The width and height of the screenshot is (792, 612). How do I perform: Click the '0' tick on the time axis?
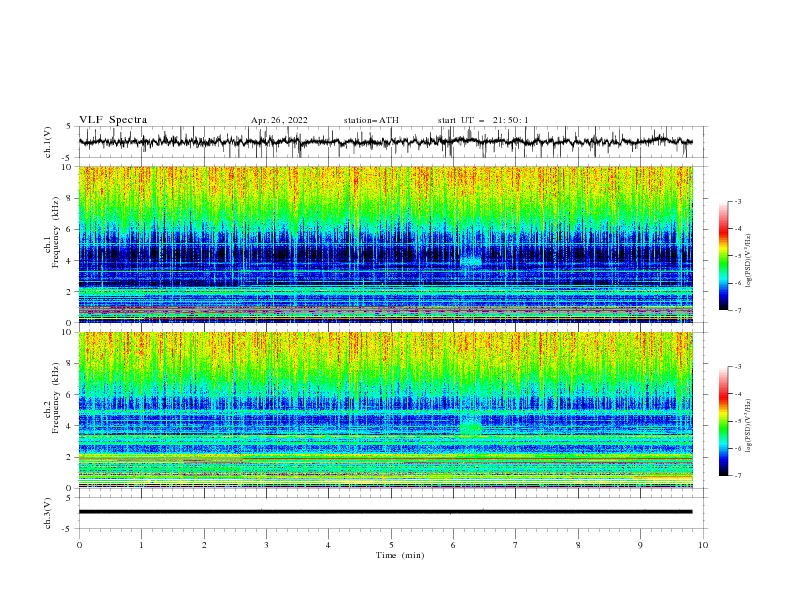pyautogui.click(x=79, y=545)
